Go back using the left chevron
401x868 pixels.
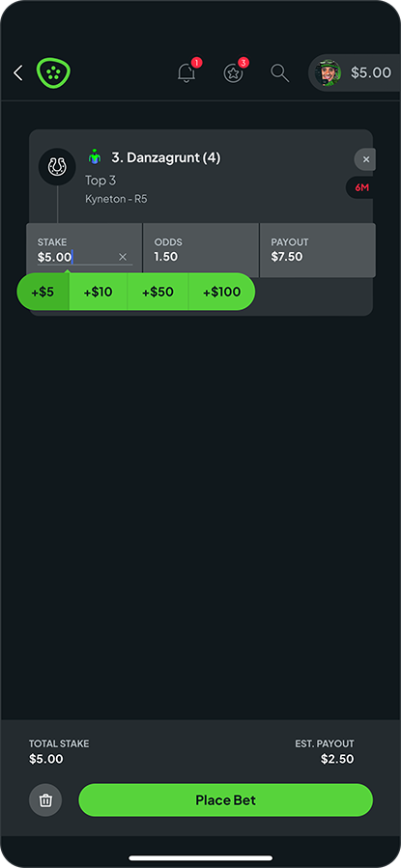[x=18, y=73]
